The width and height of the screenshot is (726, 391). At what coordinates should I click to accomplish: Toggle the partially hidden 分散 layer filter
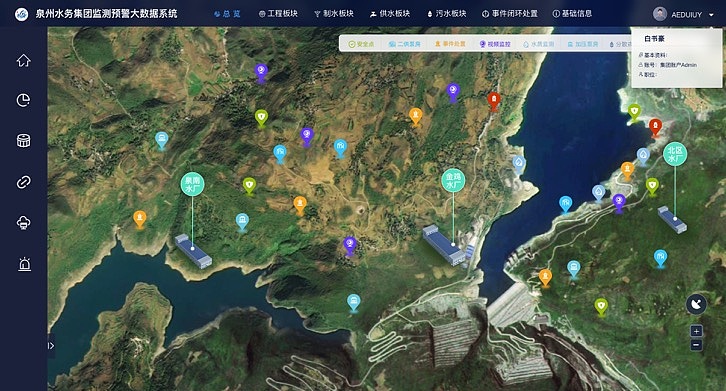(x=620, y=44)
